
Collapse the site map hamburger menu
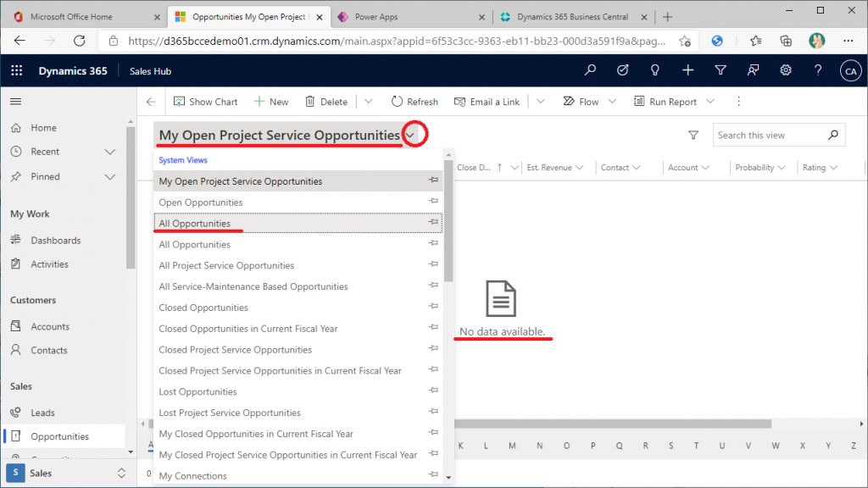point(15,102)
